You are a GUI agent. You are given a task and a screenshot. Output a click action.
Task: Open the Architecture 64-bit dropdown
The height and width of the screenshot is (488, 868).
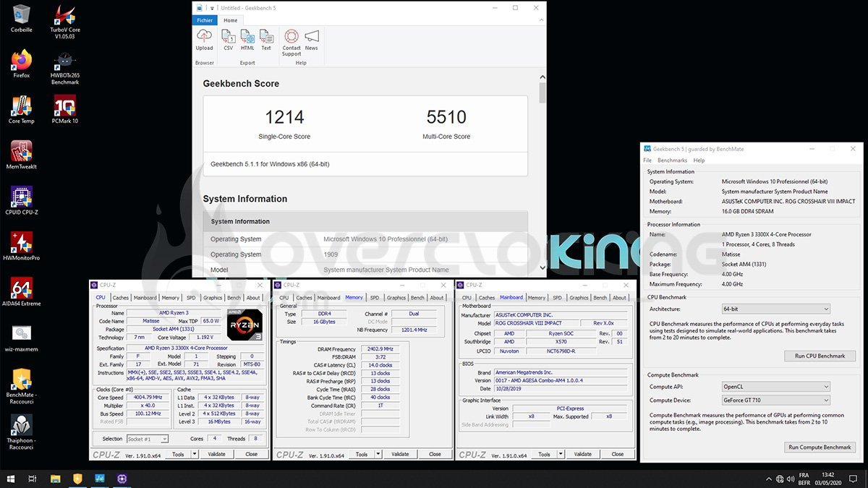tap(775, 309)
